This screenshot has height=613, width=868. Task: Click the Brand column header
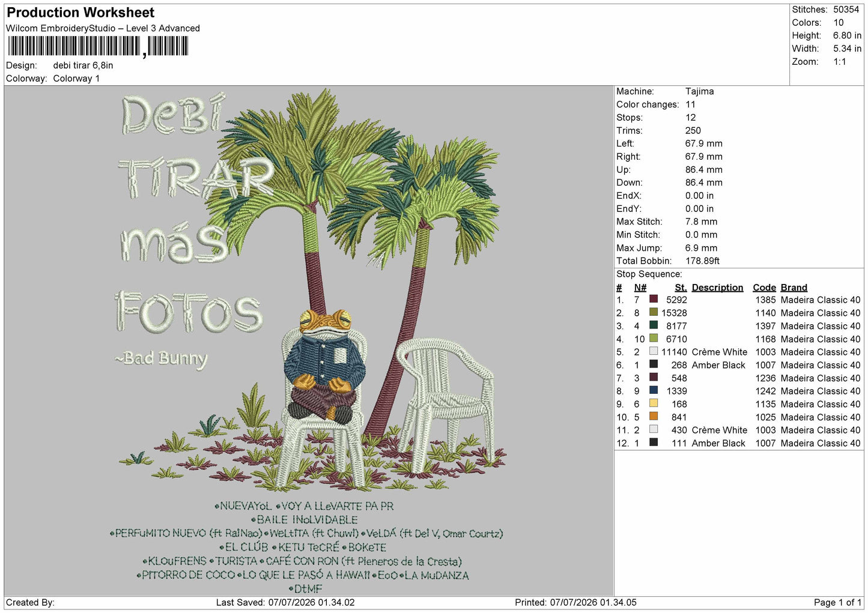[x=794, y=288]
